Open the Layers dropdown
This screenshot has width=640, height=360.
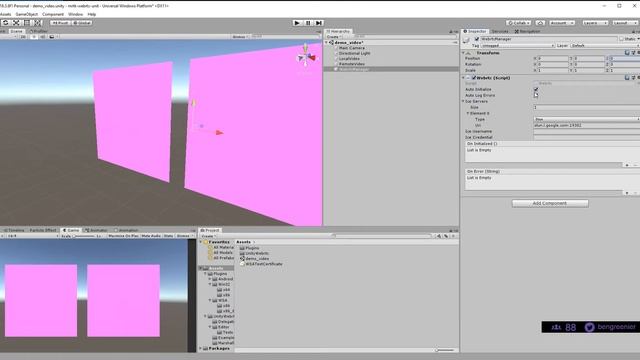595,23
